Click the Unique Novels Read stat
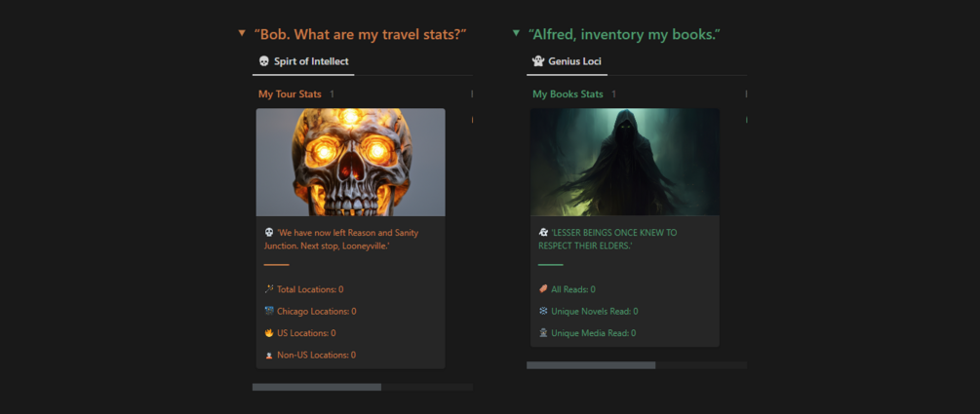 point(594,312)
